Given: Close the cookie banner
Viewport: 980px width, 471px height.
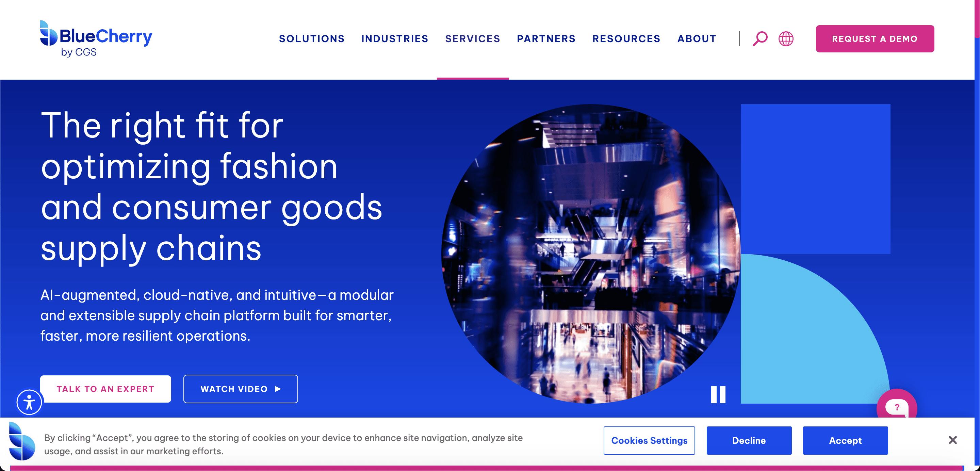Looking at the screenshot, I should point(952,440).
